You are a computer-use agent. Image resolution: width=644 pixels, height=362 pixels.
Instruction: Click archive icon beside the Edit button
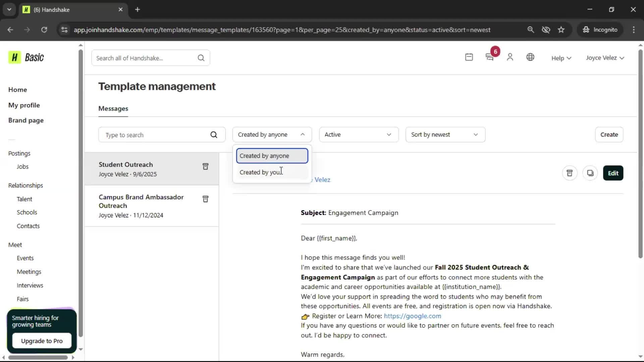click(x=570, y=173)
